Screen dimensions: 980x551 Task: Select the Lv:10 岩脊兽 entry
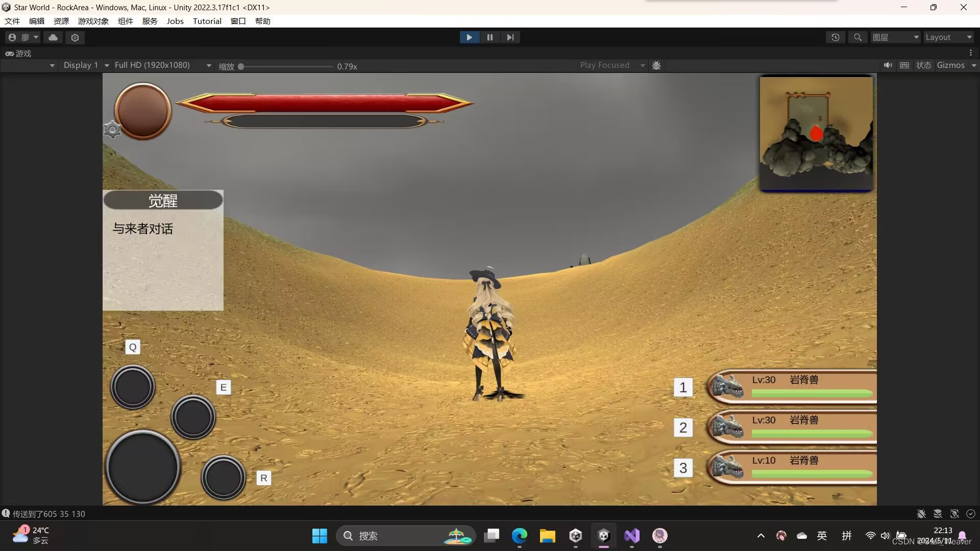click(x=792, y=468)
